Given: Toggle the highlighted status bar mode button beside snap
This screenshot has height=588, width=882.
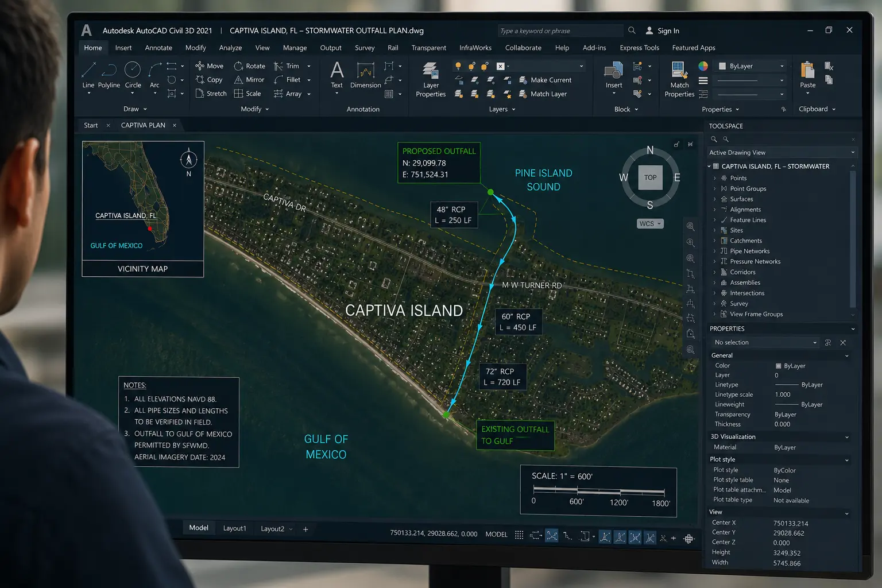Looking at the screenshot, I should click(x=552, y=536).
